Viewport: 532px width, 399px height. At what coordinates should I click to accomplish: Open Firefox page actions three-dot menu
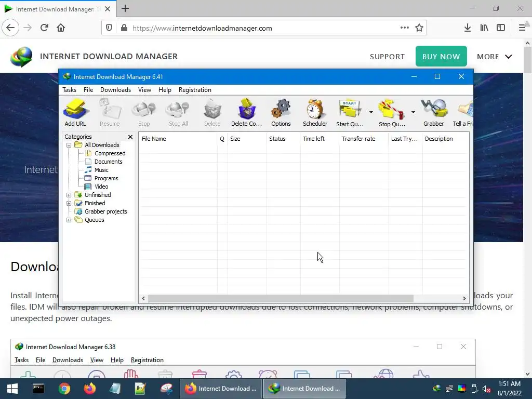[404, 28]
